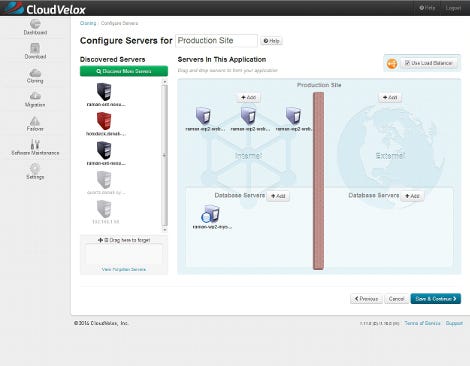Select the first internal web server icon
This screenshot has height=366, width=470.
203,116
